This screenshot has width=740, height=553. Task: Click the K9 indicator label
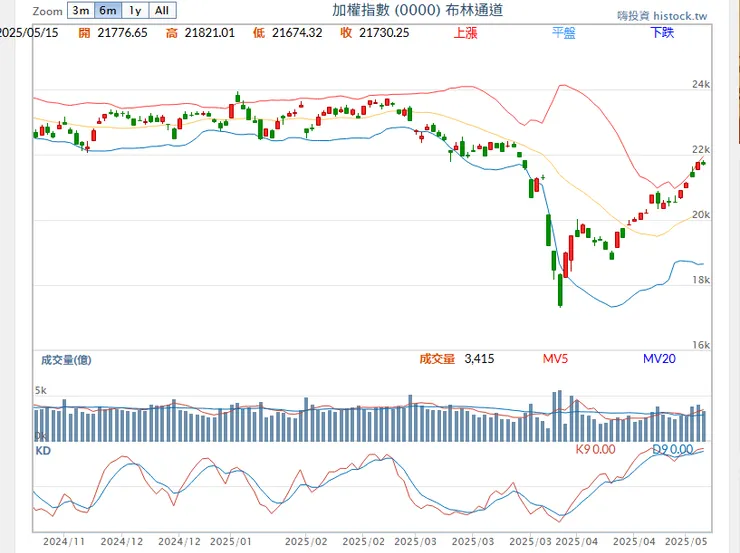[x=595, y=450]
